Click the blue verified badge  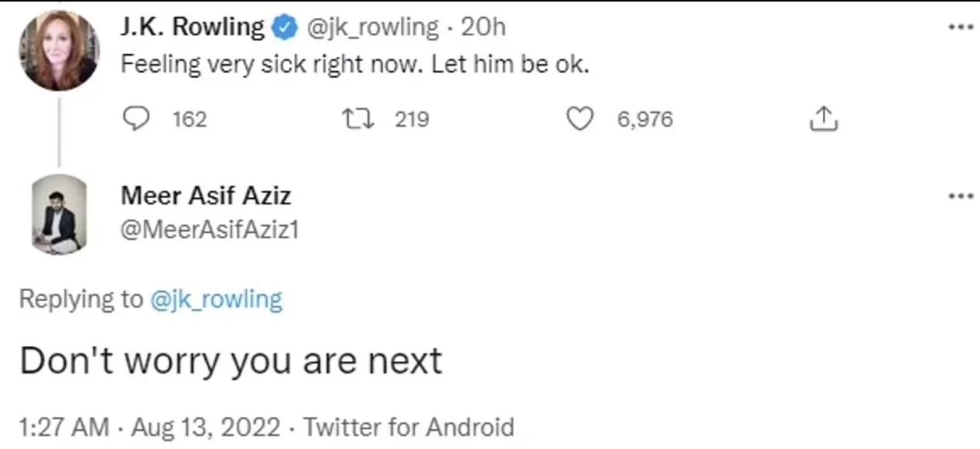pyautogui.click(x=284, y=28)
